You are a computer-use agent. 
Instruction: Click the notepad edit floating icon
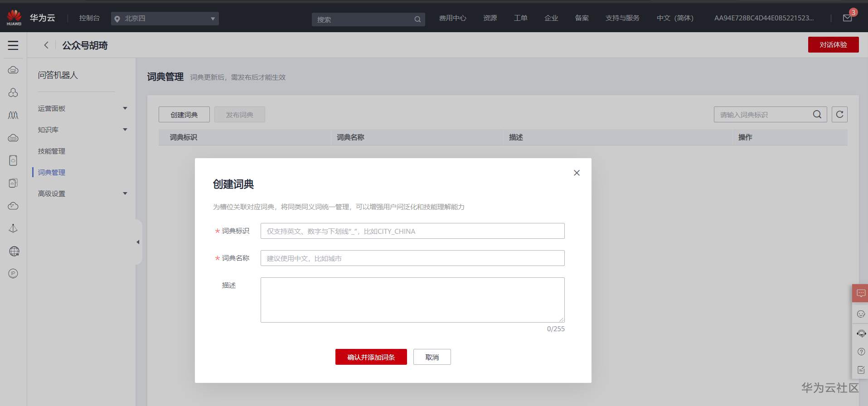coord(861,370)
